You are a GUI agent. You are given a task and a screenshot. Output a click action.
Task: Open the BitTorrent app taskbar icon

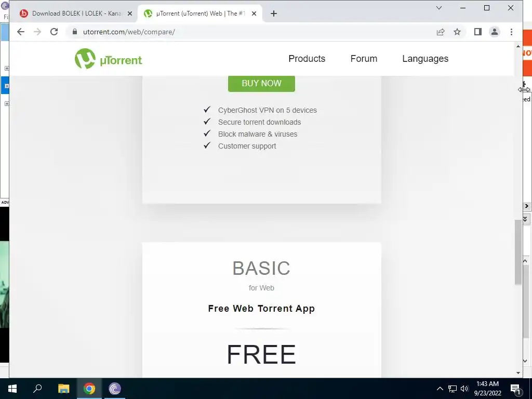pyautogui.click(x=115, y=389)
